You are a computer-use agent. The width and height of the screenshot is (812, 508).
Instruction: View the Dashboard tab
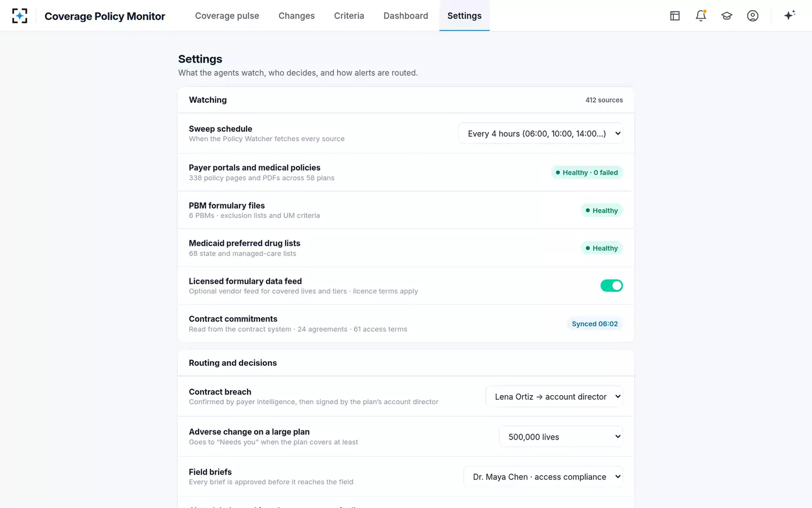click(406, 16)
